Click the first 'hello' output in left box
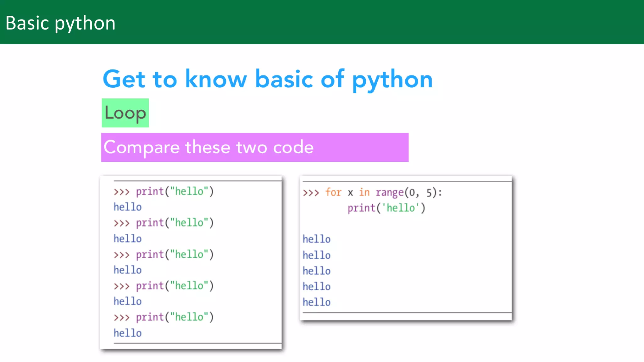644x362 pixels. [x=128, y=207]
